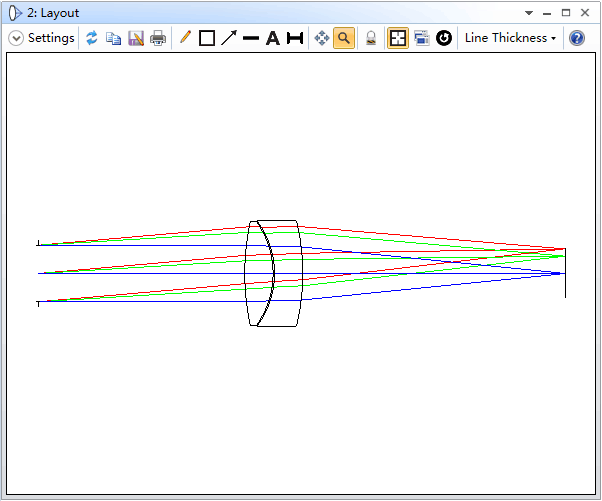The height and width of the screenshot is (501, 602).
Task: Choose the rectangle drawing tool
Action: [x=207, y=38]
